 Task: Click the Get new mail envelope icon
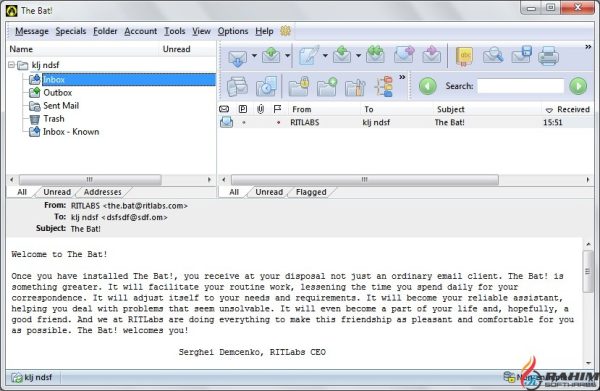pos(238,57)
